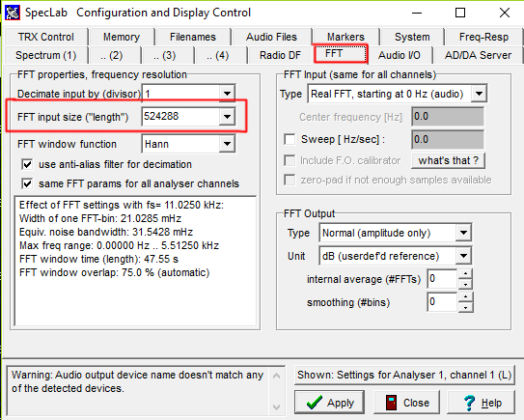Toggle use anti-alias filter for decimation
The width and height of the screenshot is (524, 420).
27,164
